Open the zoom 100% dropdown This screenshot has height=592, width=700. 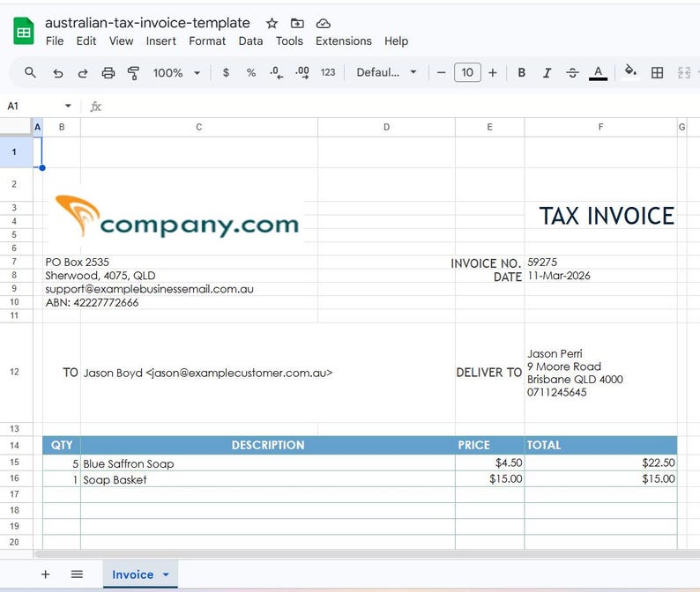[x=176, y=73]
